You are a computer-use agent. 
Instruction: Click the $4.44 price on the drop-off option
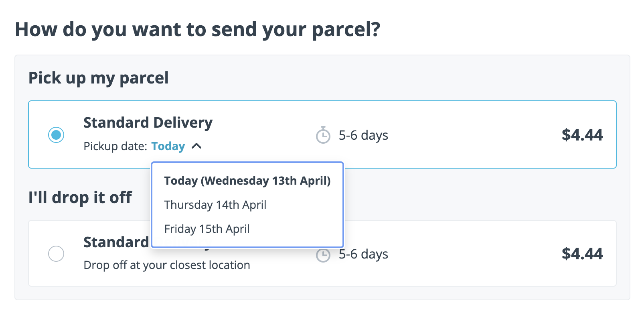(x=583, y=254)
